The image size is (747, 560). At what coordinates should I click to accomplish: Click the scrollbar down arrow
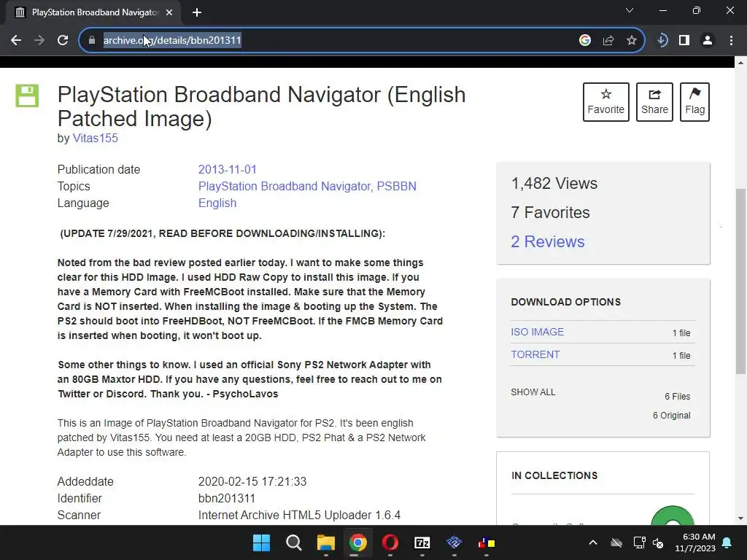740,518
